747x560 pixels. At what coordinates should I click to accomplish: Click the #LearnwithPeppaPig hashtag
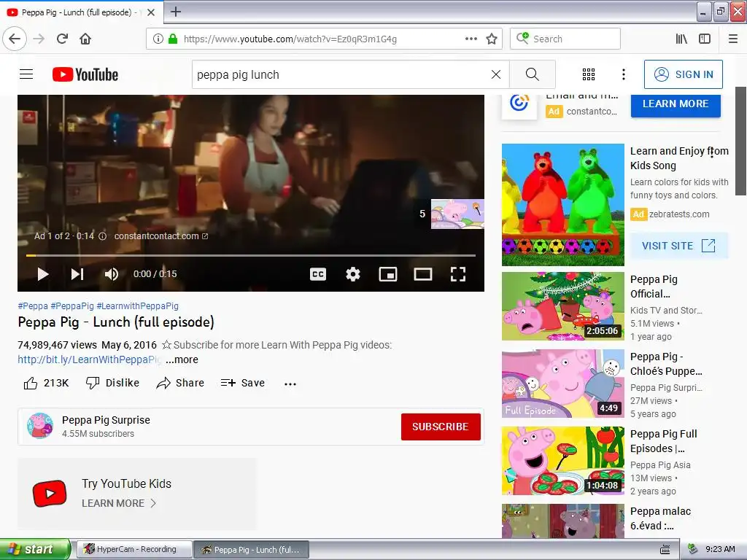pos(137,306)
